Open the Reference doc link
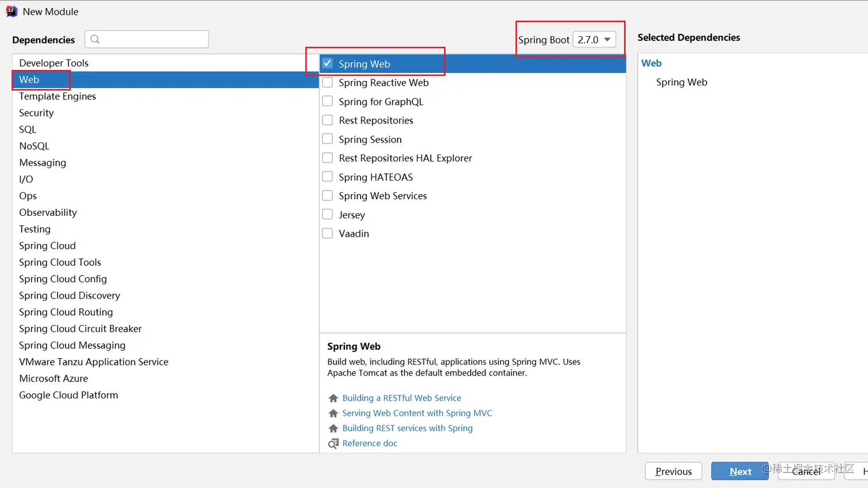This screenshot has height=488, width=868. coord(370,443)
